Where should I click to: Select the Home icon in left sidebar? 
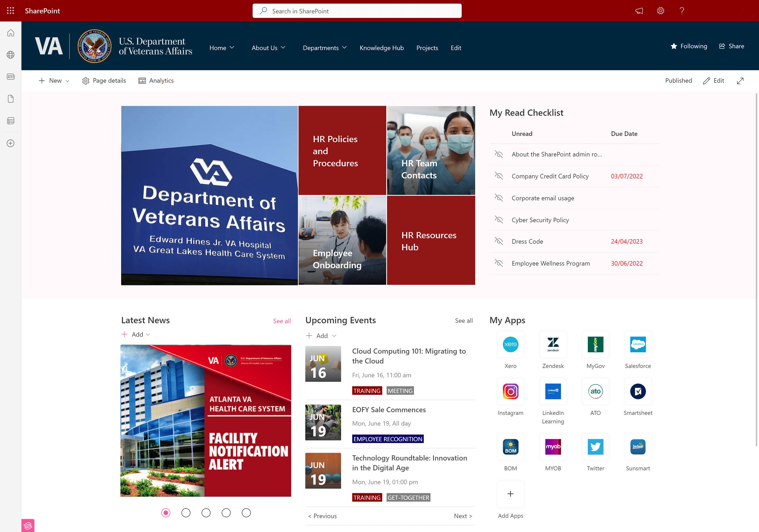coord(10,33)
